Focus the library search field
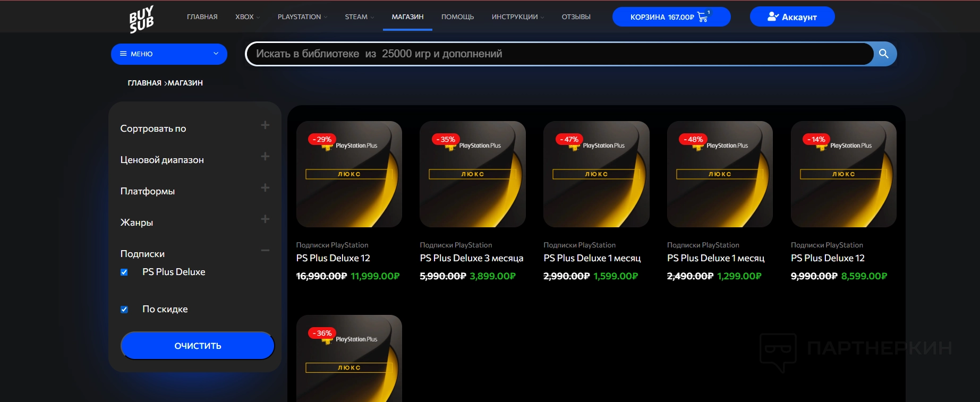Viewport: 980px width, 402px height. 560,54
